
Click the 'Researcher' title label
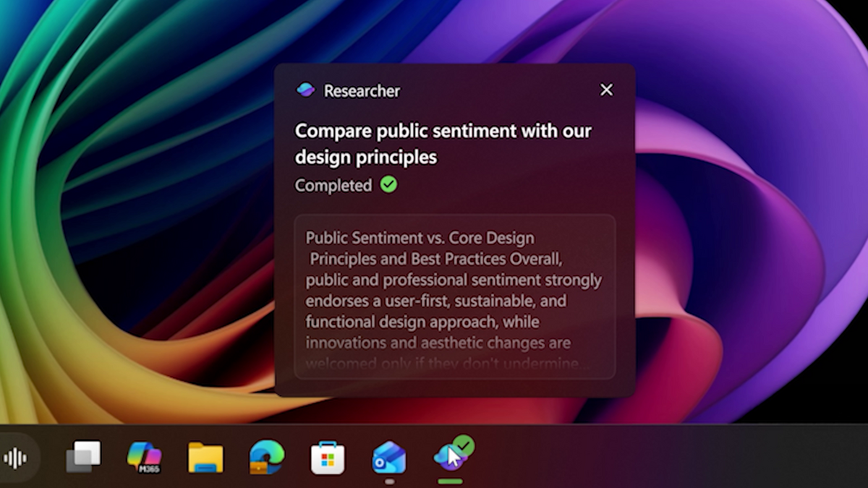362,91
